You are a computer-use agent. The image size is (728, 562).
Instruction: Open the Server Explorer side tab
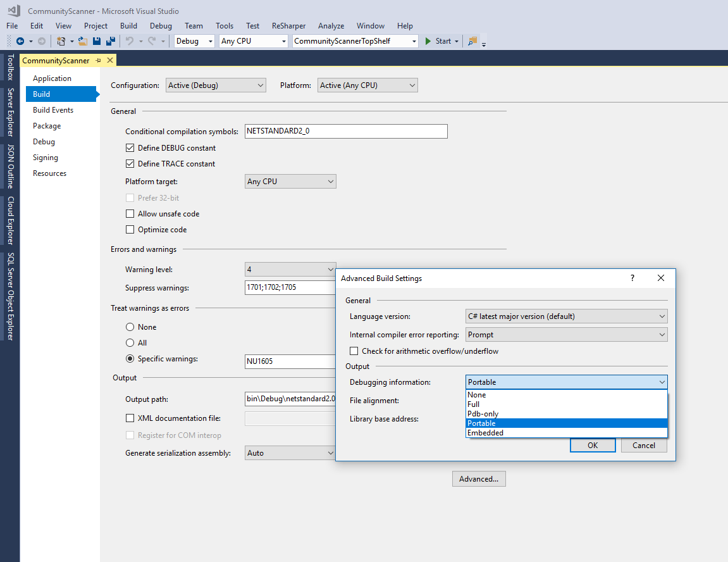click(x=10, y=112)
